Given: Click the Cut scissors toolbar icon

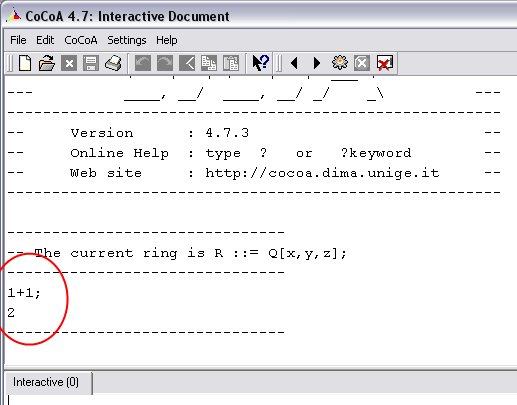Looking at the screenshot, I should click(187, 63).
